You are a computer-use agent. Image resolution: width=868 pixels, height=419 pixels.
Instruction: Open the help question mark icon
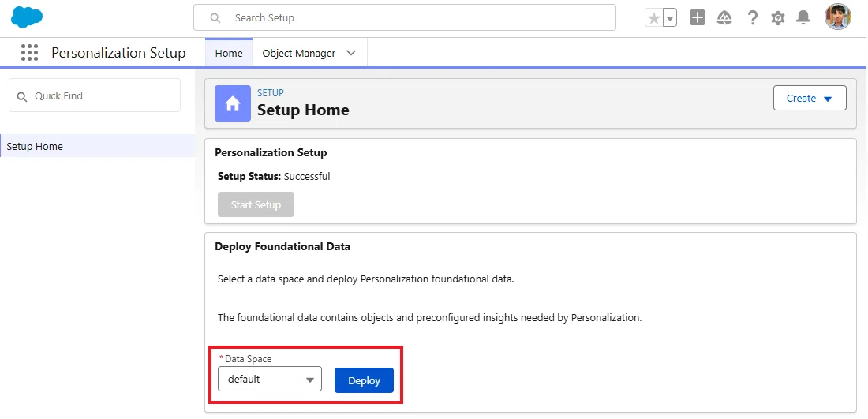coord(752,17)
